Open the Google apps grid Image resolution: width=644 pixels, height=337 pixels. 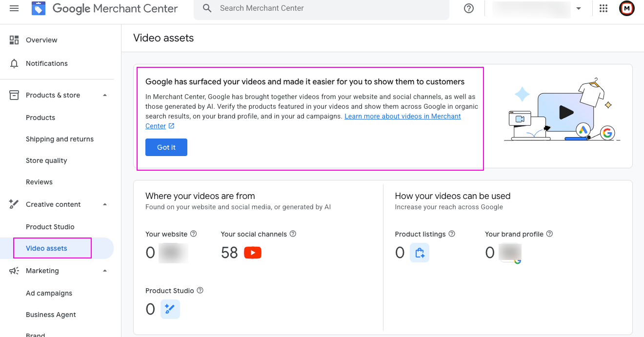(604, 8)
